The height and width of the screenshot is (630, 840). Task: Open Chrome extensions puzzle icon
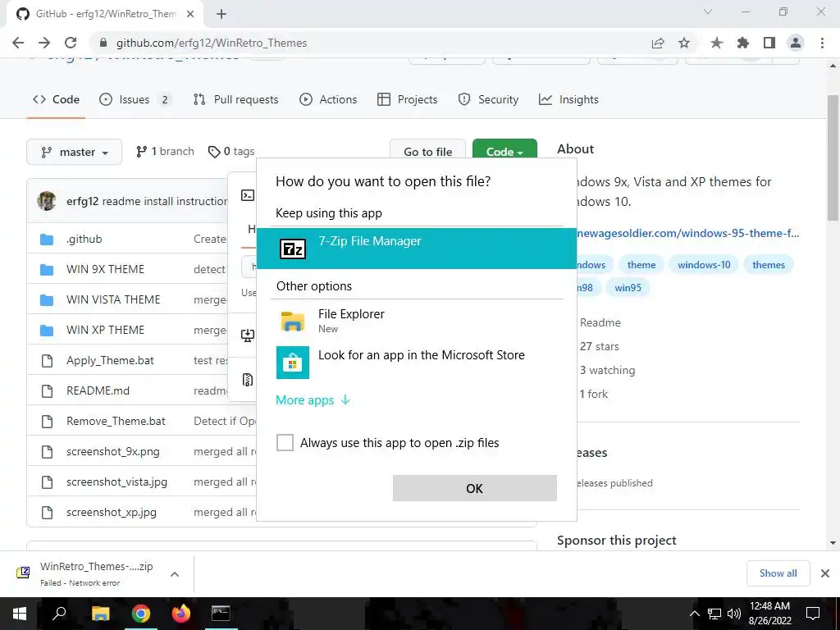coord(743,43)
